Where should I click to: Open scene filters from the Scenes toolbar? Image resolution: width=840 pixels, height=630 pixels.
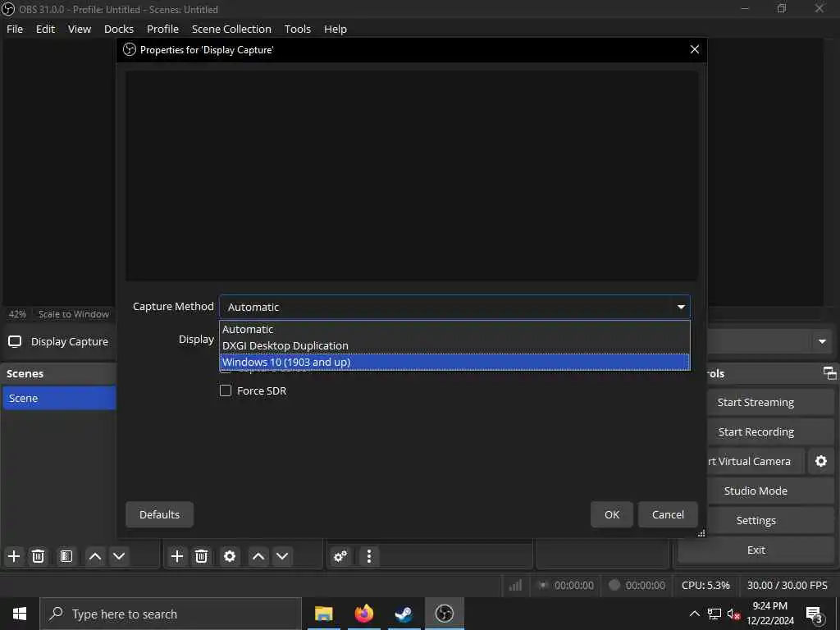tap(66, 556)
